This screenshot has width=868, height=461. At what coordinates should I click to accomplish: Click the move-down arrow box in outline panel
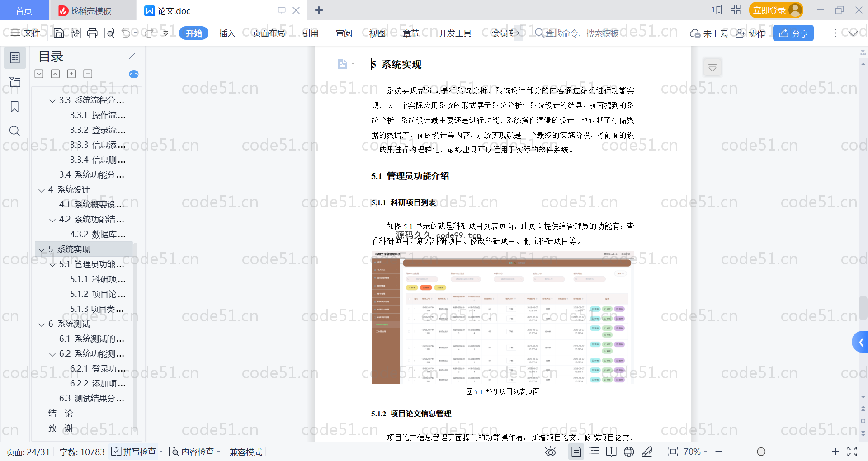(39, 74)
